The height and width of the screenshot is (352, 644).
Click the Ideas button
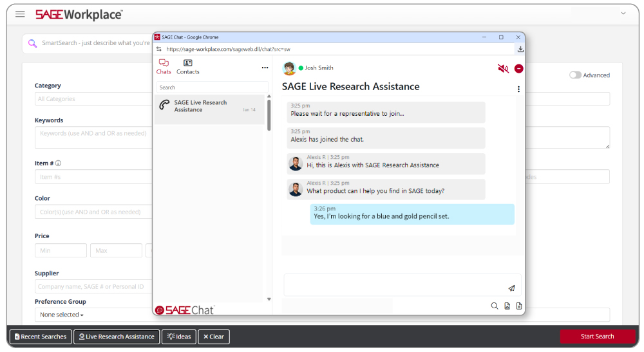(x=179, y=337)
